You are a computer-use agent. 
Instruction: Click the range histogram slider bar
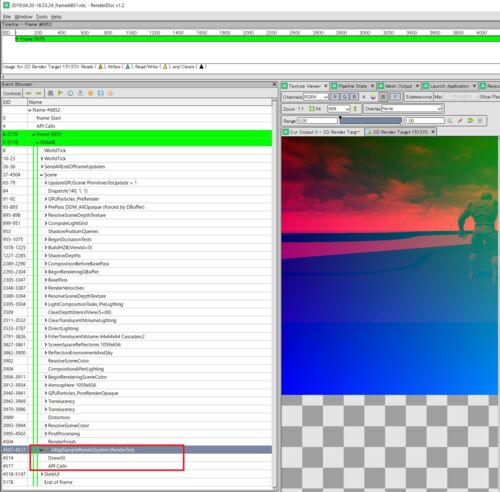click(370, 121)
